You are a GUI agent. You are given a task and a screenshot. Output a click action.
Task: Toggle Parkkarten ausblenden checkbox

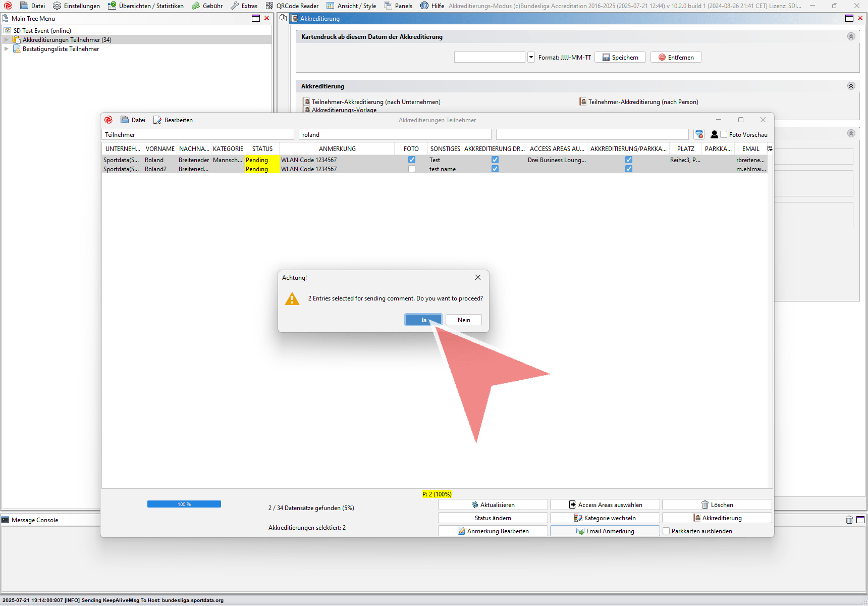tap(666, 531)
